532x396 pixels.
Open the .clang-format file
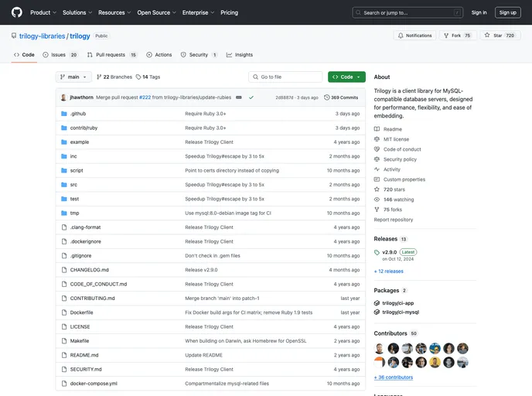[86, 227]
